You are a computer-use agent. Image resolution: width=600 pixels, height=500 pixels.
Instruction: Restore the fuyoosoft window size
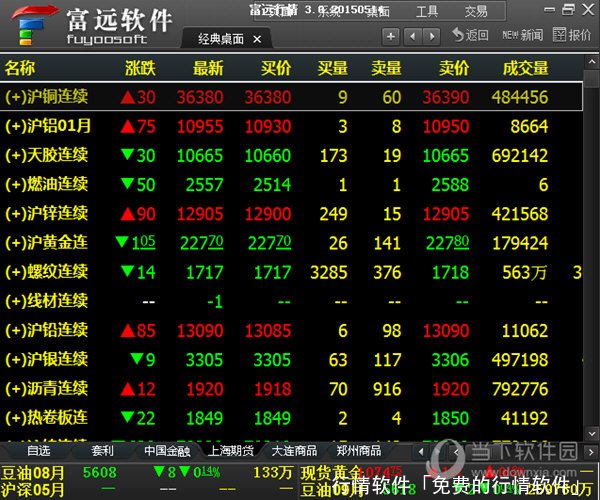click(568, 10)
